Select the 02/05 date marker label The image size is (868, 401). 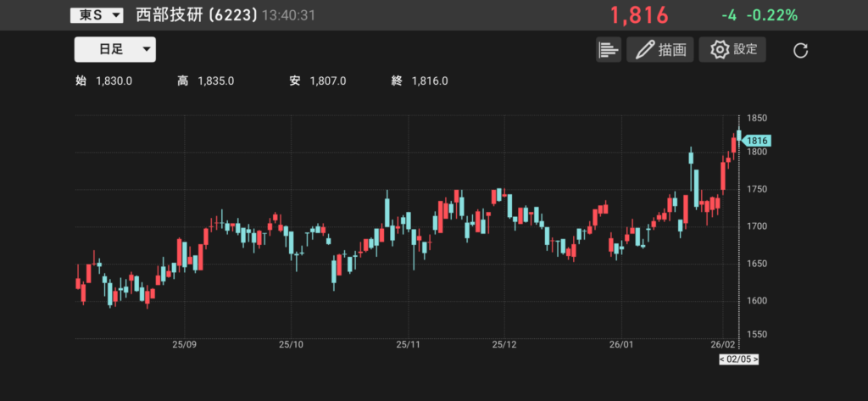pos(738,359)
